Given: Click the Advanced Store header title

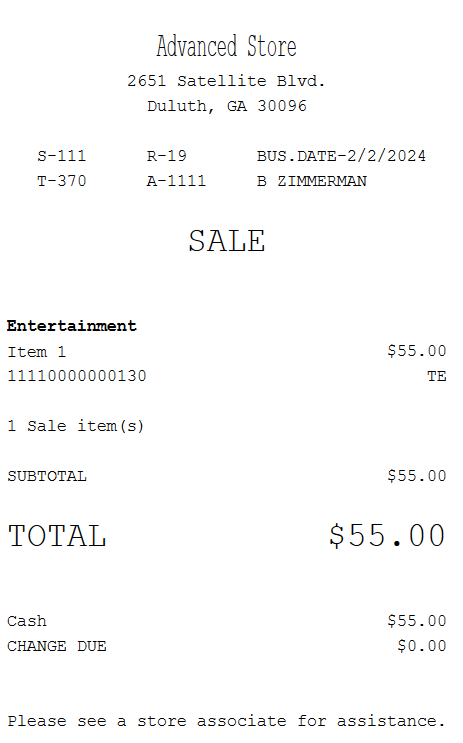Looking at the screenshot, I should click(227, 46).
